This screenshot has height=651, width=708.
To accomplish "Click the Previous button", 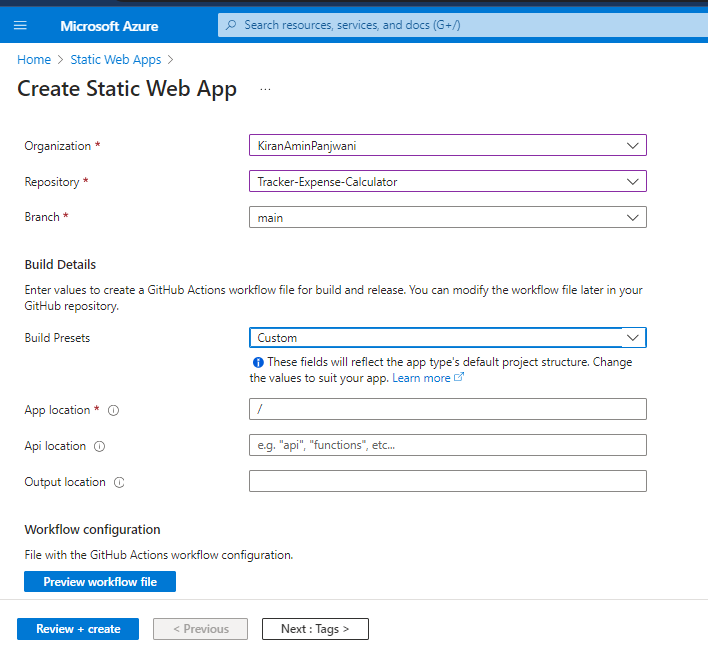I will click(200, 629).
